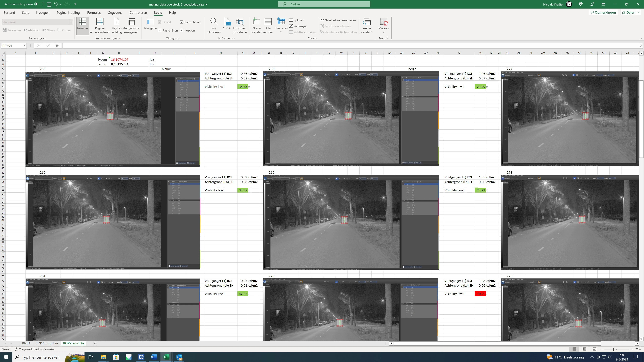
Task: Select the Blad1 sheet tab
Action: pos(26,343)
